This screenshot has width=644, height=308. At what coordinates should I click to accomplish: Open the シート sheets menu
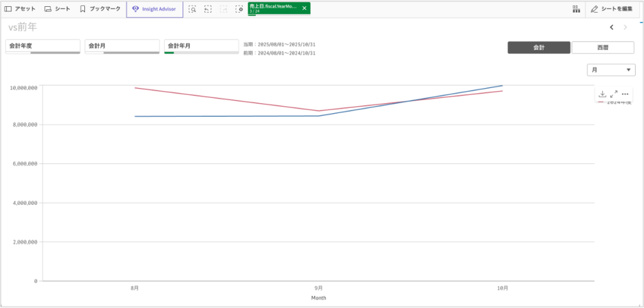coord(57,9)
